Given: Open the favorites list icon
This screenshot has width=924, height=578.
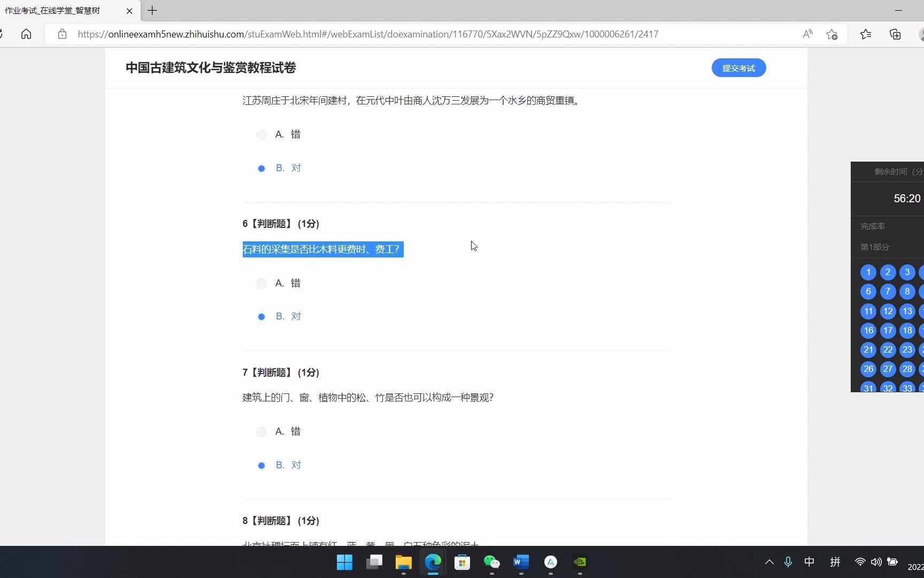Looking at the screenshot, I should pyautogui.click(x=866, y=34).
